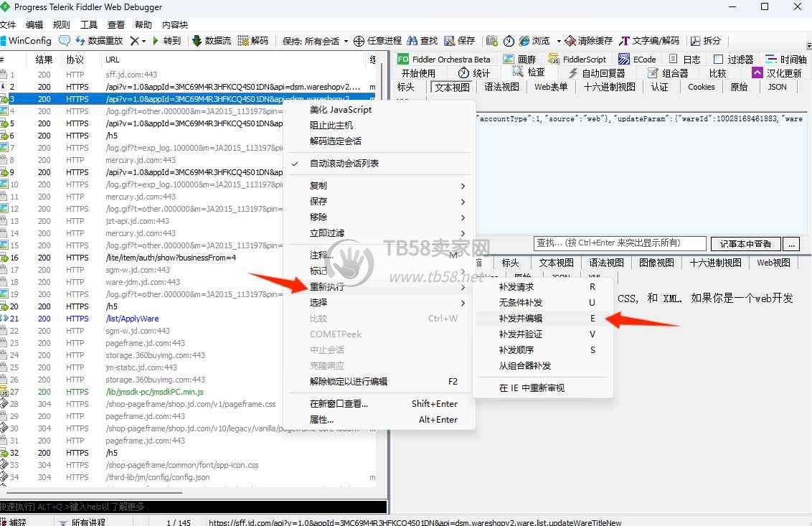Open the 画廊 gallery tab

point(519,59)
